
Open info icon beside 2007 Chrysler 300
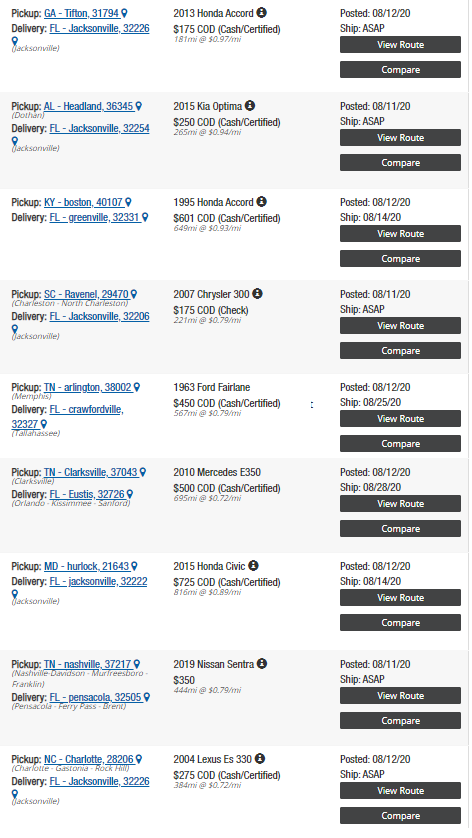tap(257, 293)
